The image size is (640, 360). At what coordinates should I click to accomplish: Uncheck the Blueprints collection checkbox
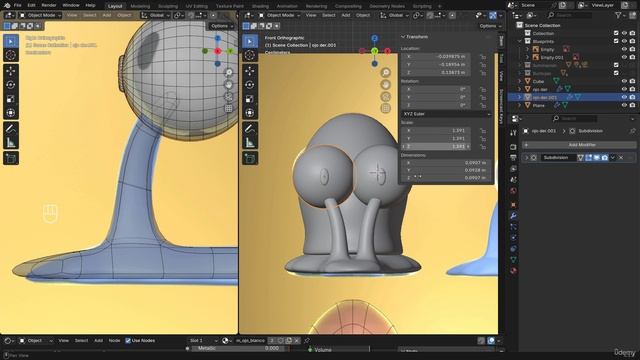point(616,41)
